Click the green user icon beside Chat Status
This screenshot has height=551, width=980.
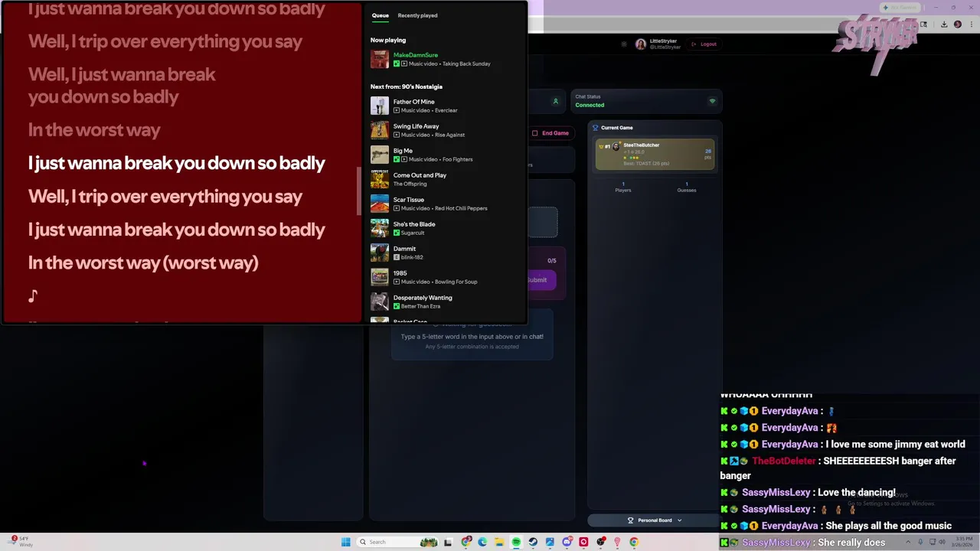coord(556,101)
